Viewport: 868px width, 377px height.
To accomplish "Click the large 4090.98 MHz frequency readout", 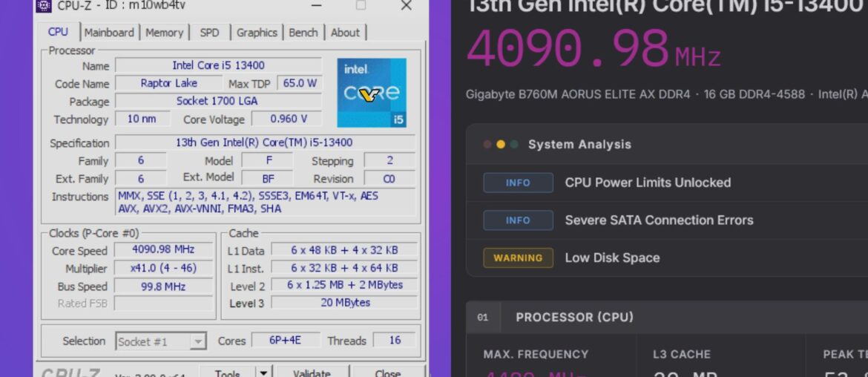I will coord(594,49).
